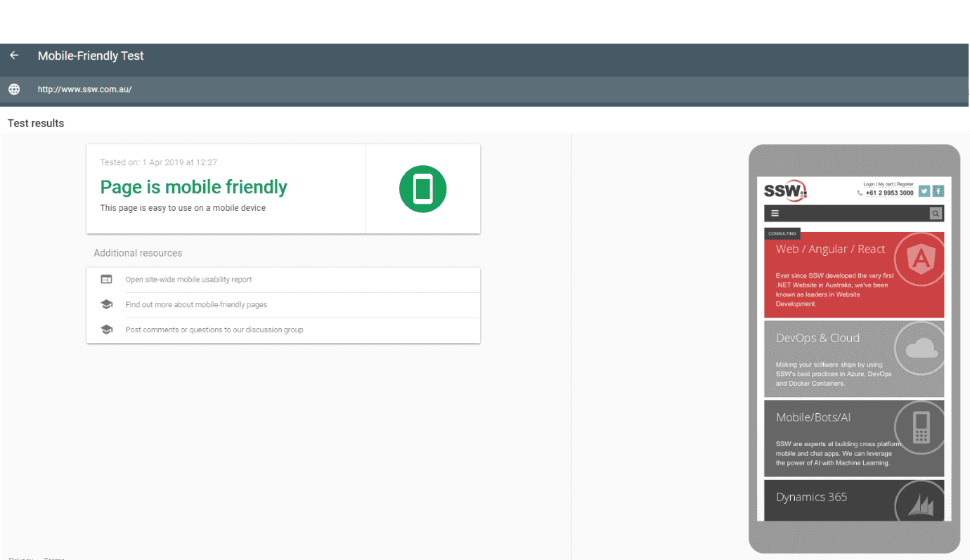The width and height of the screenshot is (970, 560).
Task: Click the back arrow beside Mobile-Friendly Test
Action: [x=14, y=56]
